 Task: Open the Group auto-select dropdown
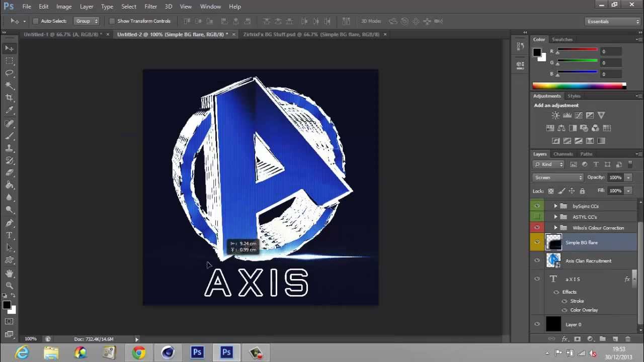click(x=87, y=21)
